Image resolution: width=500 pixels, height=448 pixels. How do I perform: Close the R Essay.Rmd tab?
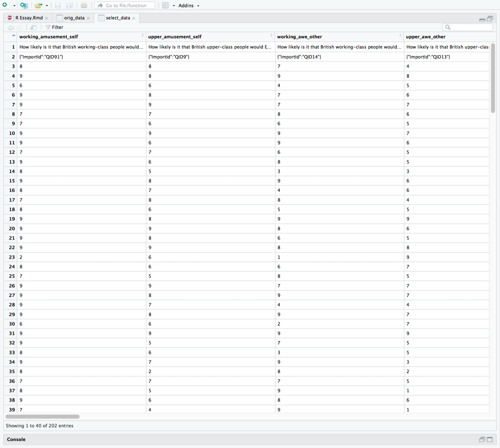click(x=47, y=18)
